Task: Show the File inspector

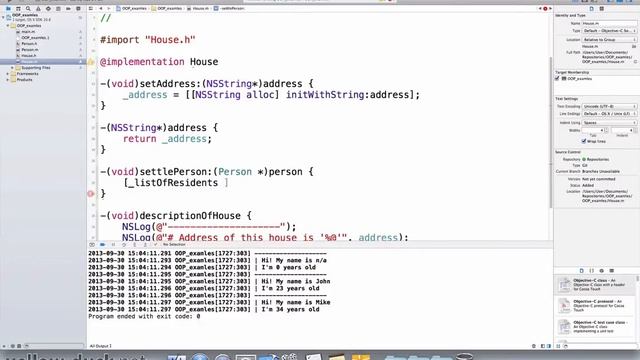Action: [x=591, y=9]
